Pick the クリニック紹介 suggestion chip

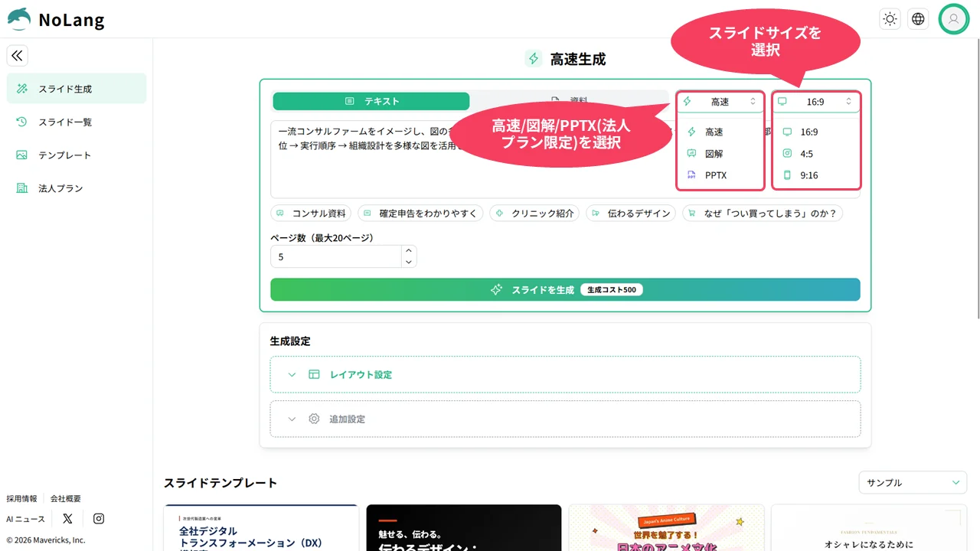(x=534, y=214)
